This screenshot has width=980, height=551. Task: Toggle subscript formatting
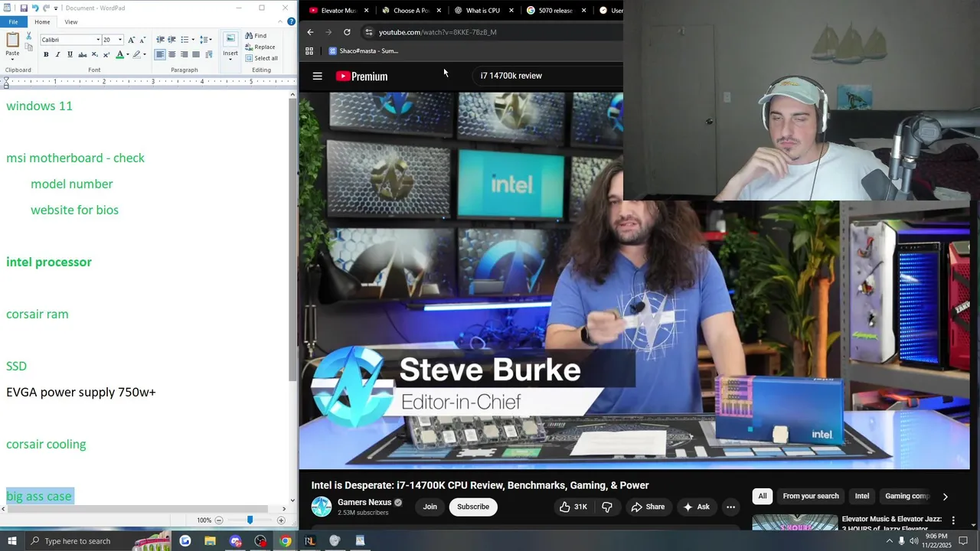[x=94, y=54]
